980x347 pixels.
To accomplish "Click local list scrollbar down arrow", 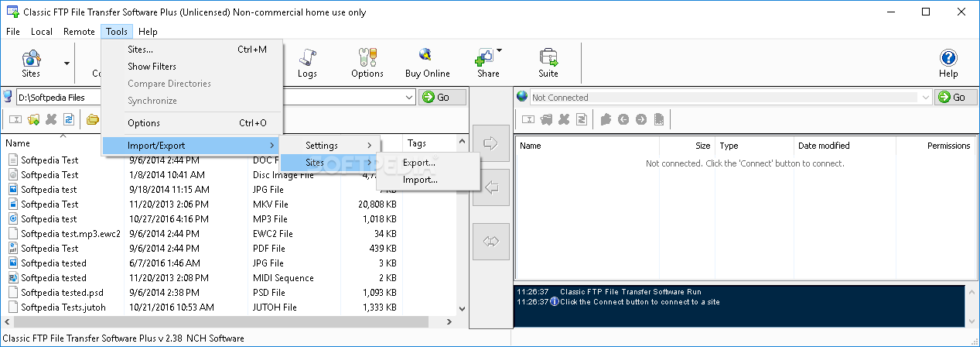I will pos(463,308).
